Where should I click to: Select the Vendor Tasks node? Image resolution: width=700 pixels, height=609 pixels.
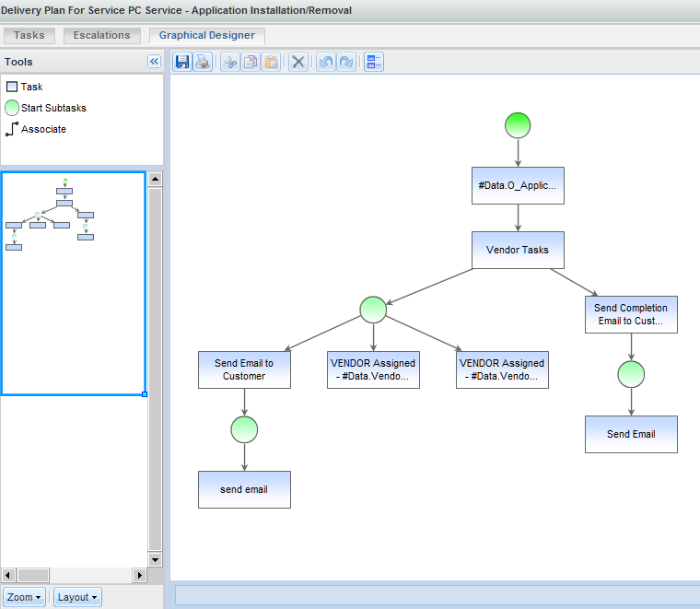(x=517, y=250)
